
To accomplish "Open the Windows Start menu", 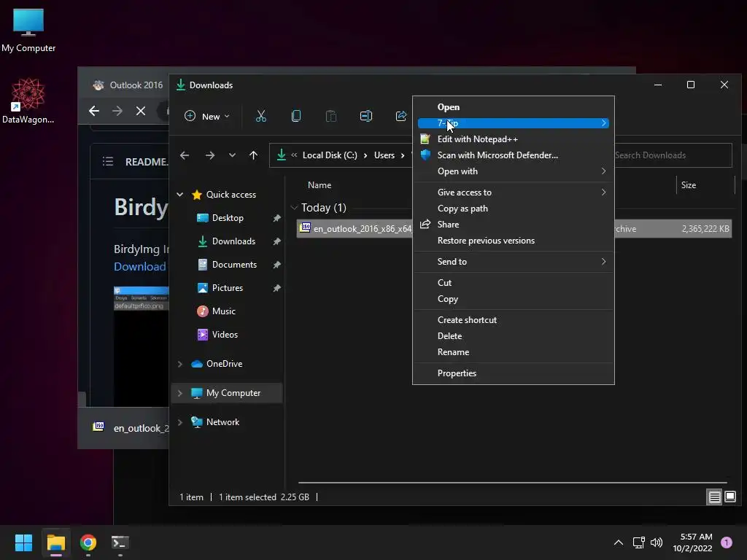I will [23, 542].
